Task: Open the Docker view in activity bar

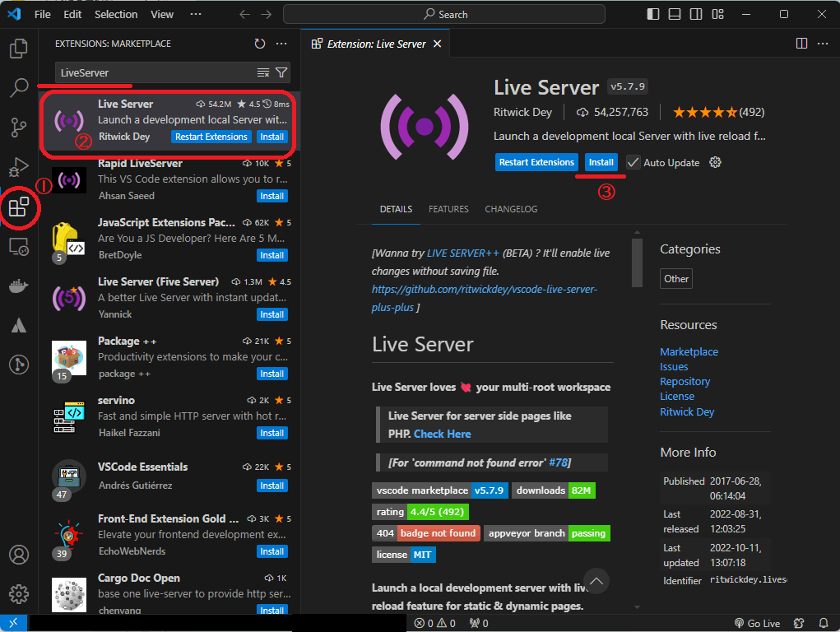Action: (x=19, y=286)
